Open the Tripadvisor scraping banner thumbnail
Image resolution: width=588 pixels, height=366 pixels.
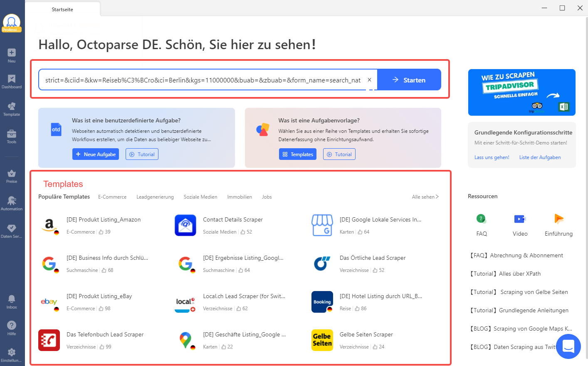[x=522, y=92]
